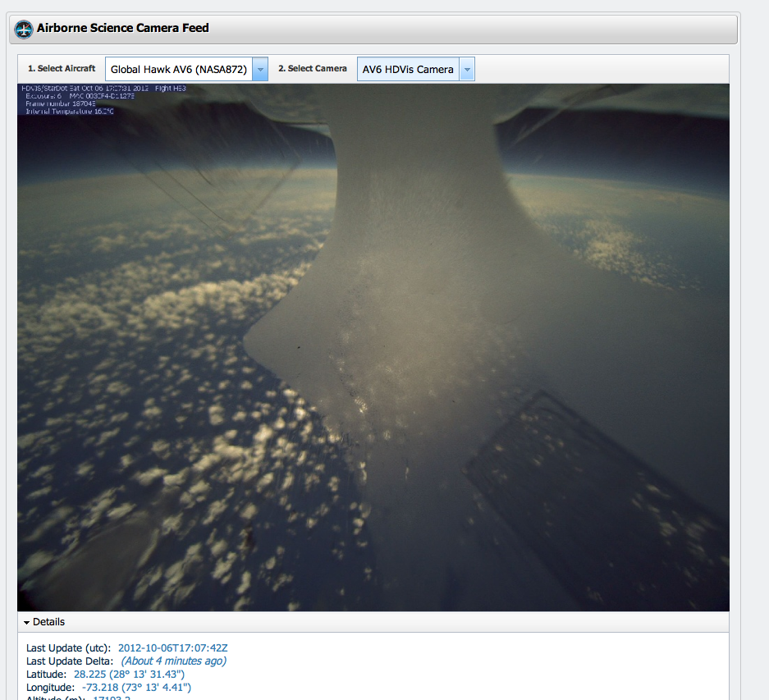Click the airplane logo icon in header

[x=24, y=29]
